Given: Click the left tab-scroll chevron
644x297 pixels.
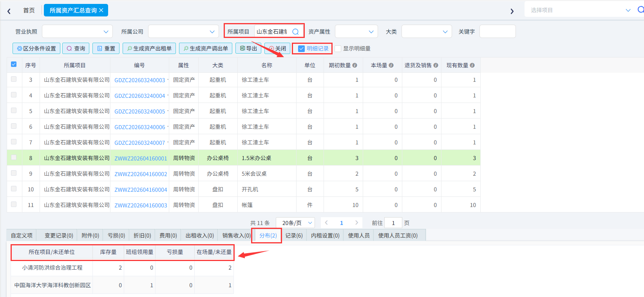Looking at the screenshot, I should tap(9, 11).
